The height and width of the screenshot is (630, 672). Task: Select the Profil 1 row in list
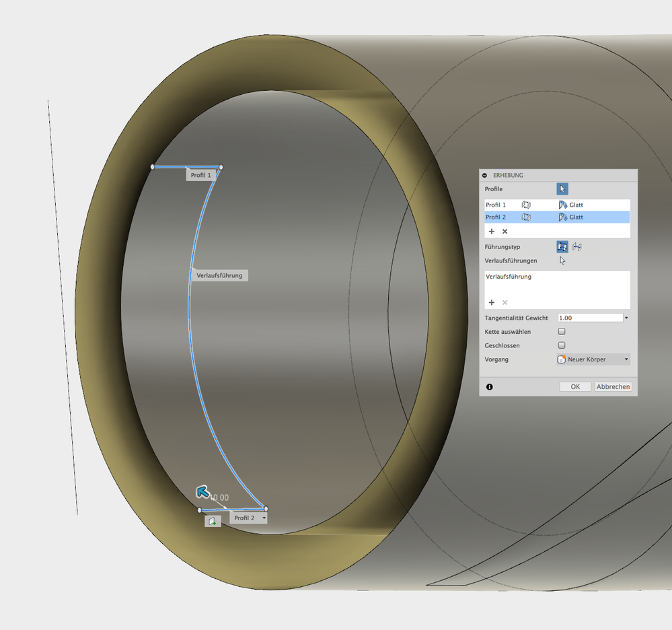(x=557, y=205)
